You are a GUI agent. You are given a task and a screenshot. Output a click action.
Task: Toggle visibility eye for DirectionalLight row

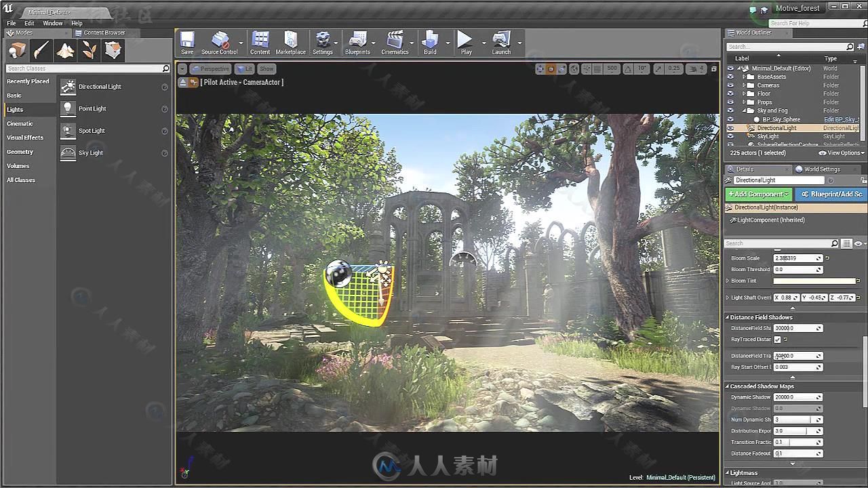730,127
